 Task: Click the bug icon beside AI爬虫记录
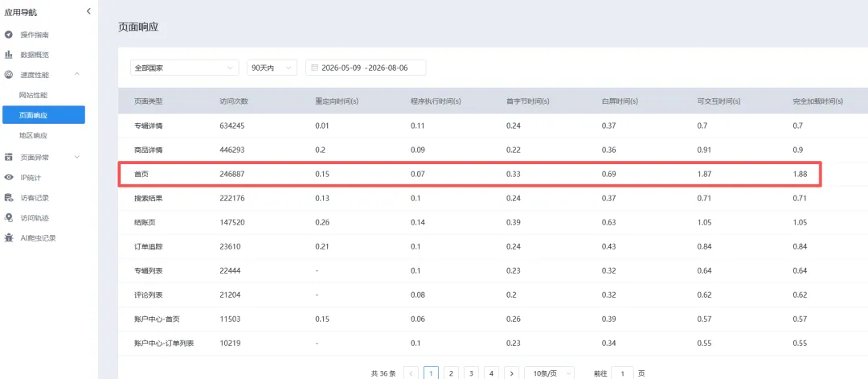click(x=8, y=238)
